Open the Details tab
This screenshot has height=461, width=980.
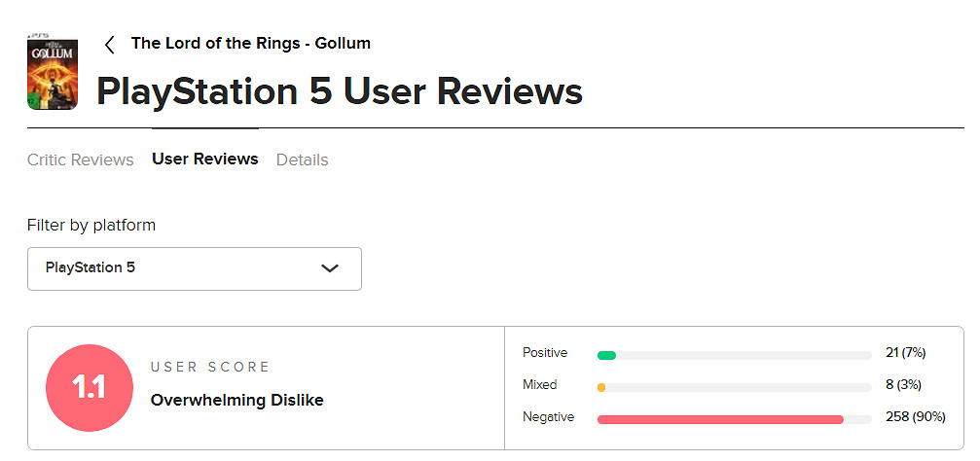(302, 160)
